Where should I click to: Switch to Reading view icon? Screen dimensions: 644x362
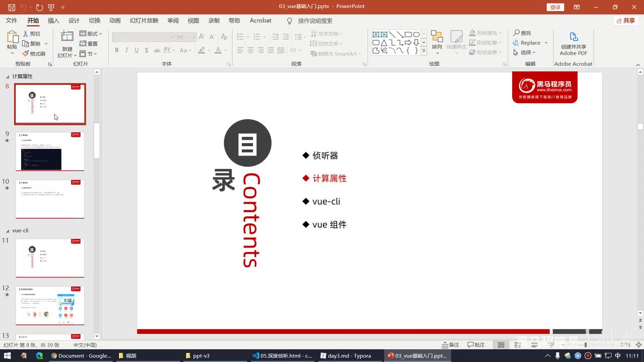pos(534,345)
